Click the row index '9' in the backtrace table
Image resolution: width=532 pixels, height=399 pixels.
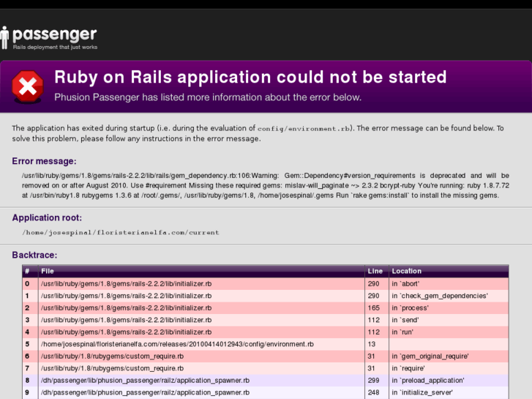pos(27,392)
